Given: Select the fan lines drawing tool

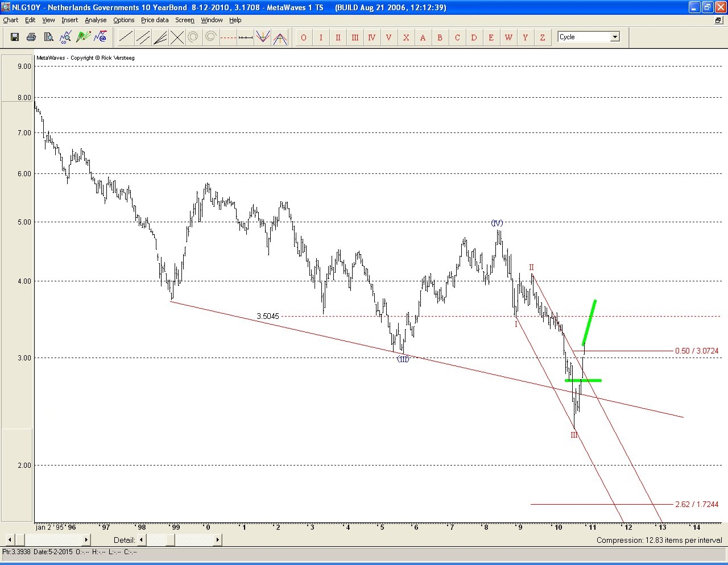Looking at the screenshot, I should coord(160,38).
